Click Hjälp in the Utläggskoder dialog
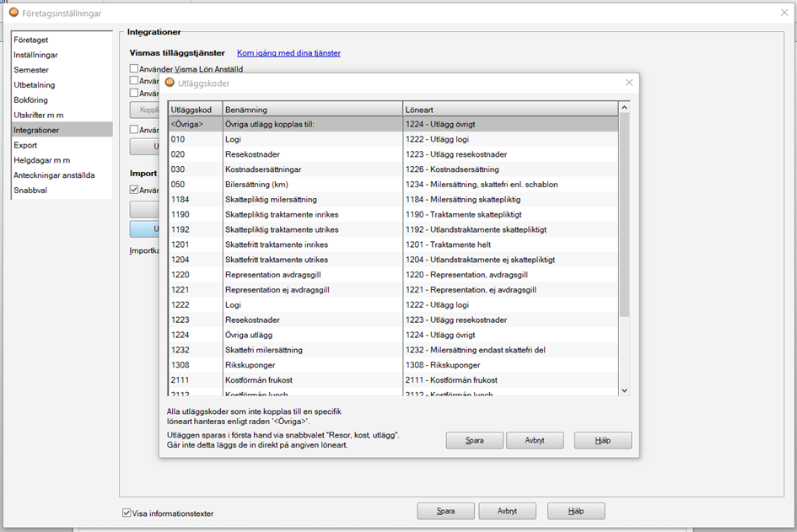The height and width of the screenshot is (532, 797). pyautogui.click(x=603, y=441)
